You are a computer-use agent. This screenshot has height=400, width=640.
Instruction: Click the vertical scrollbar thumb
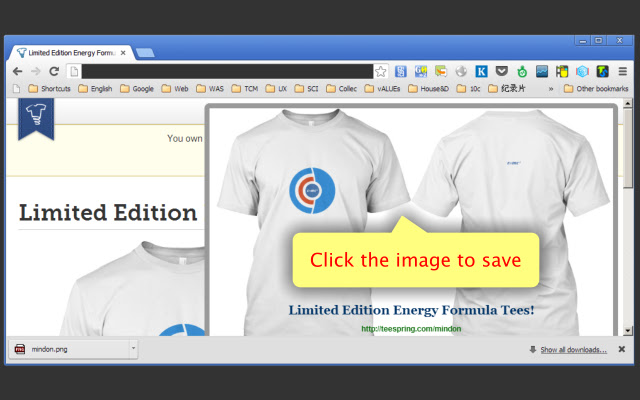[x=628, y=148]
